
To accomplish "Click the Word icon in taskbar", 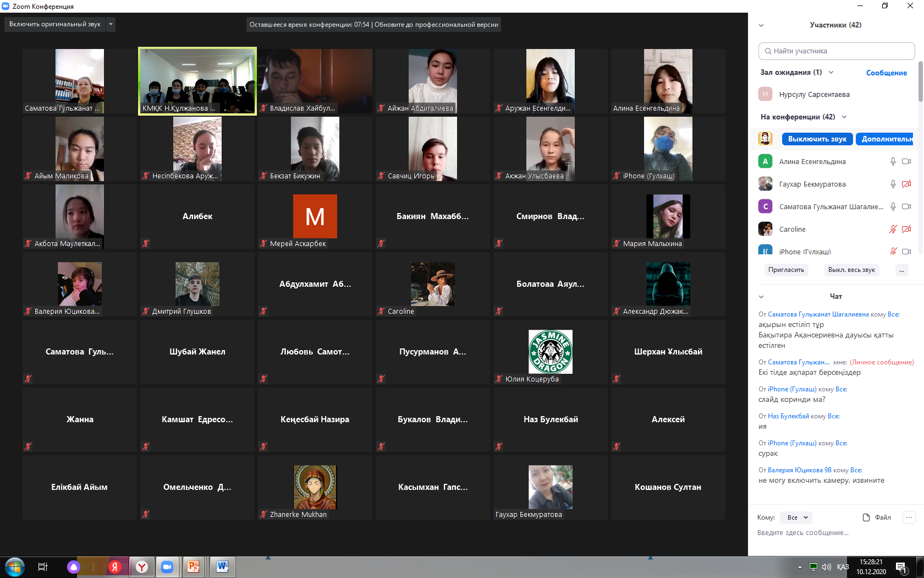I will tap(222, 566).
